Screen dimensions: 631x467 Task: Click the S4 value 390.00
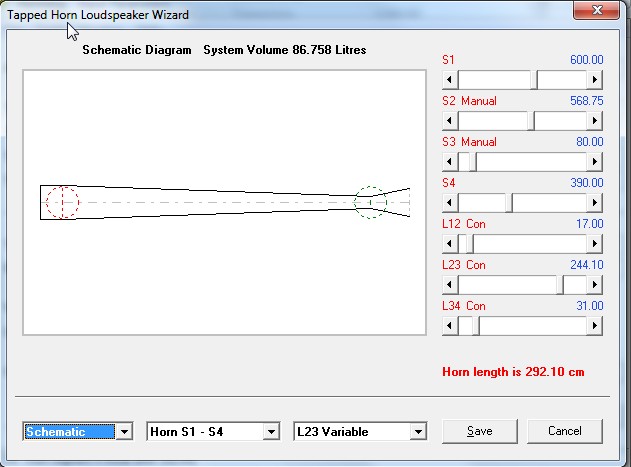tap(586, 183)
